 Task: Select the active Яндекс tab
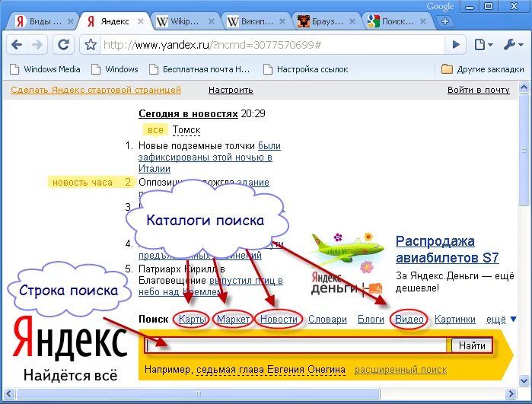(115, 21)
